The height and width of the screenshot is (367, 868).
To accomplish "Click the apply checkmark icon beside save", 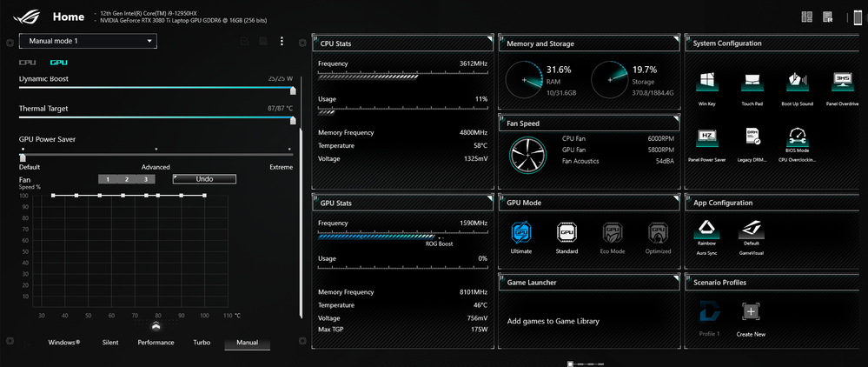I will pyautogui.click(x=245, y=41).
